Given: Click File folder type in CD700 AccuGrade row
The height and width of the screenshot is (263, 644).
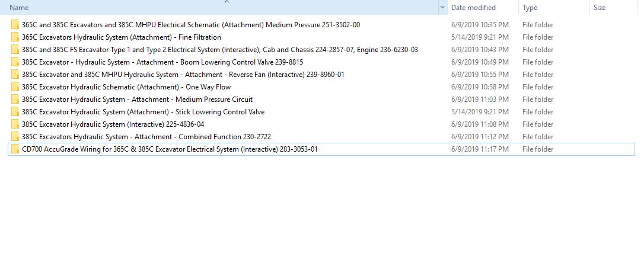Looking at the screenshot, I should tap(538, 149).
